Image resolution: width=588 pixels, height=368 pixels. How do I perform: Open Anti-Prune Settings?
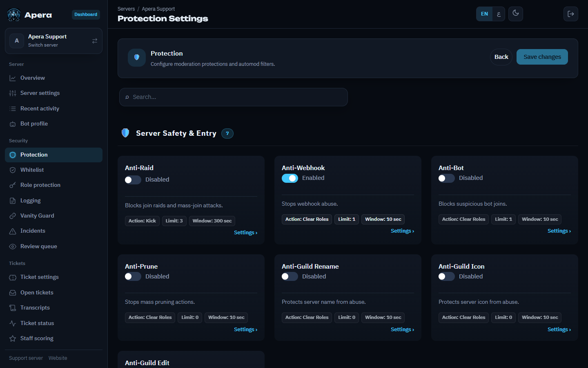click(245, 330)
